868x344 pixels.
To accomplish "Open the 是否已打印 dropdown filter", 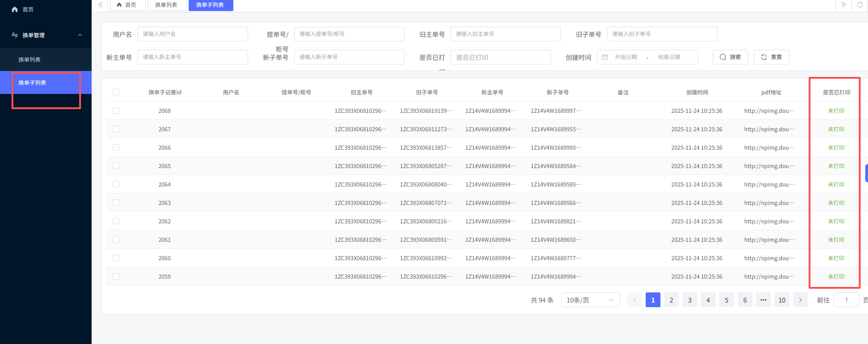I will [x=500, y=57].
